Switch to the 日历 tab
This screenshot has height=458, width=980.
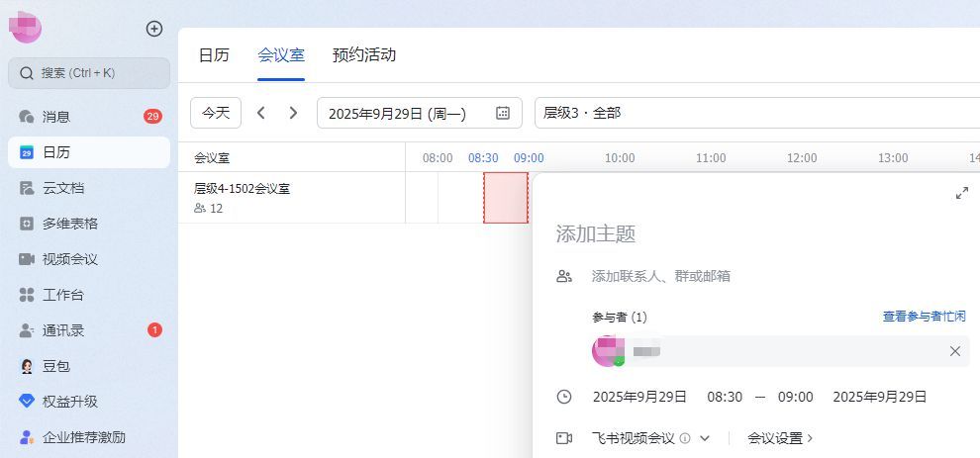click(x=214, y=55)
